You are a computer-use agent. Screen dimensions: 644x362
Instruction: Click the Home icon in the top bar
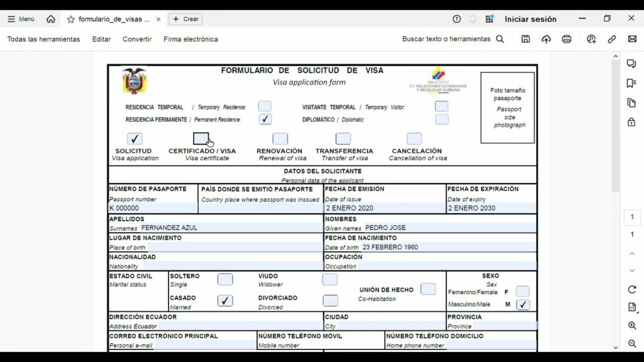(51, 19)
